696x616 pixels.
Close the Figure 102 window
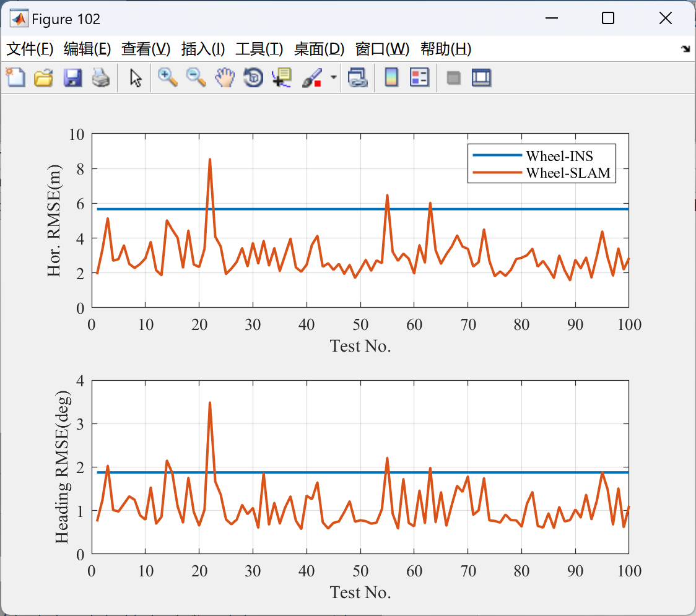[x=666, y=18]
